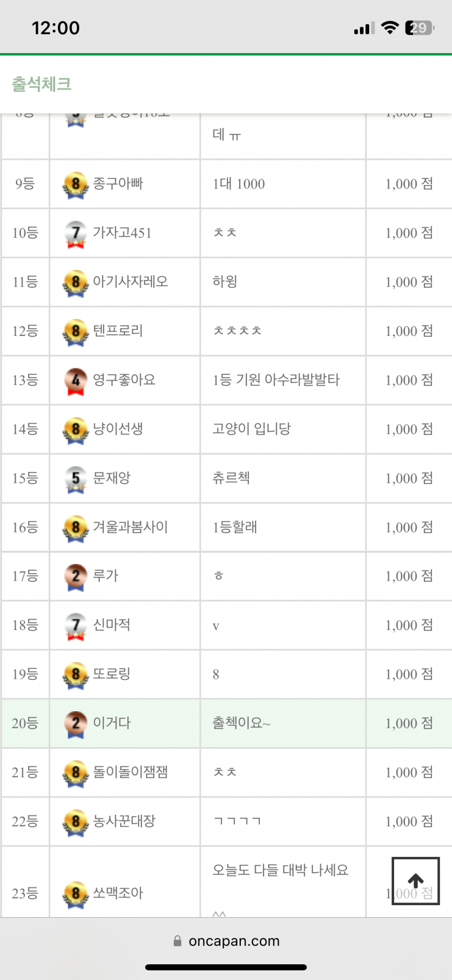The height and width of the screenshot is (980, 452).
Task: Click the level 4 medal beside 영구좋아요
Action: pyautogui.click(x=76, y=381)
